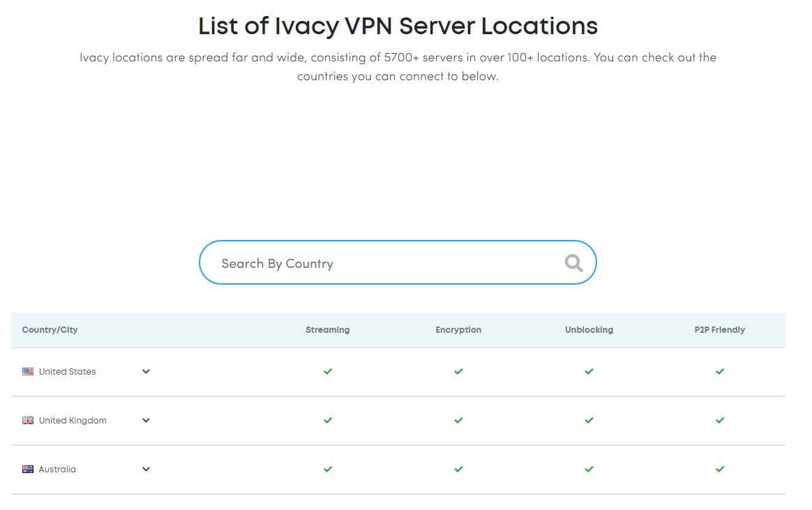
Task: Click the magnifier search icon
Action: (x=573, y=263)
